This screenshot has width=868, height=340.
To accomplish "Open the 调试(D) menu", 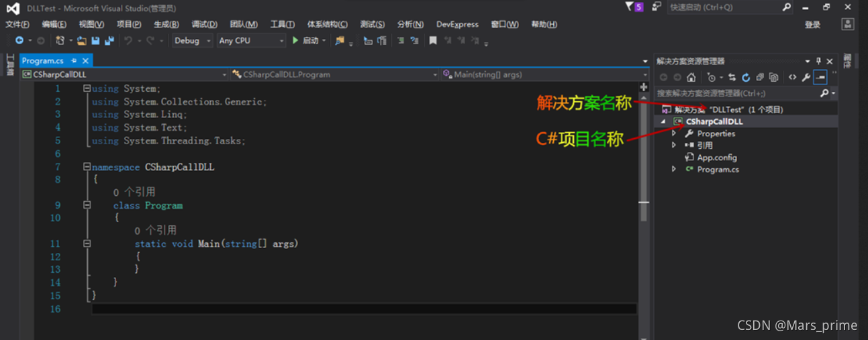I will tap(204, 24).
